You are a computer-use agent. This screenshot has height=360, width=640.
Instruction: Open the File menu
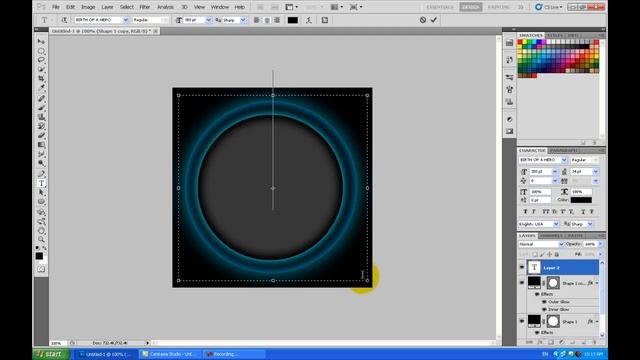coord(56,7)
